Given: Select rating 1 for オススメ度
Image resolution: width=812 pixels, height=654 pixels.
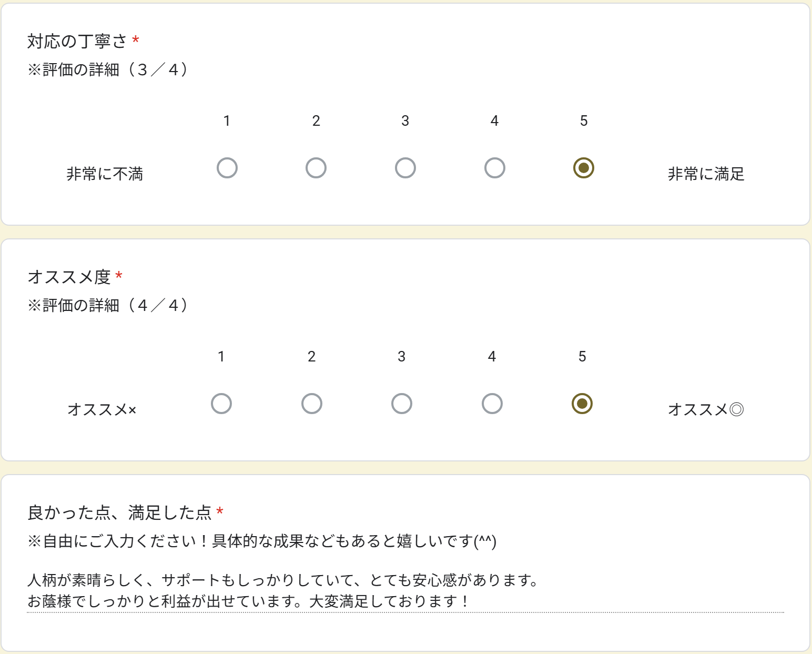Looking at the screenshot, I should pyautogui.click(x=221, y=404).
